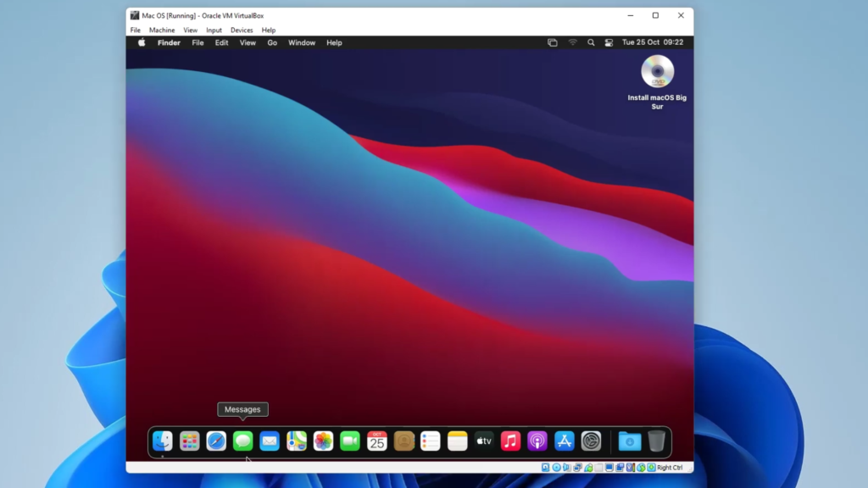Launch the Music app from the dock
Viewport: 868px width, 488px height.
510,441
